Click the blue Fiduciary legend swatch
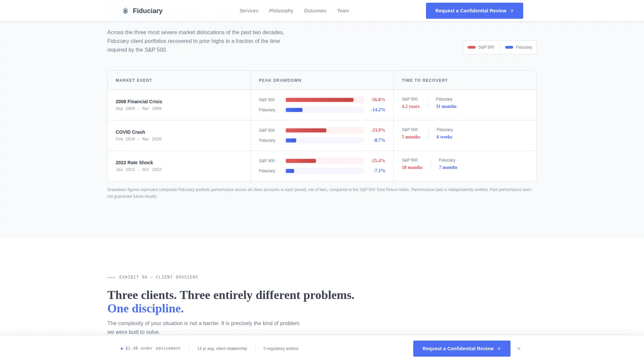The height and width of the screenshot is (362, 644). 509,47
